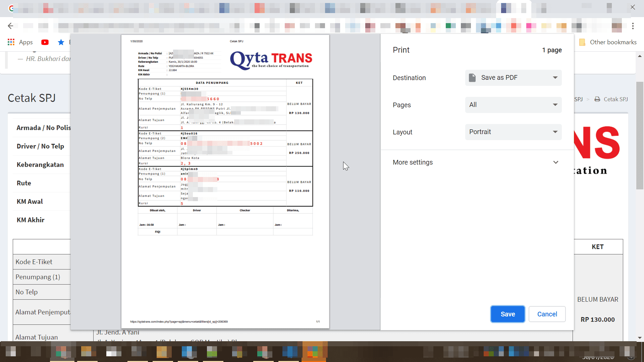Close the browser window
644x362 pixels.
point(633,7)
